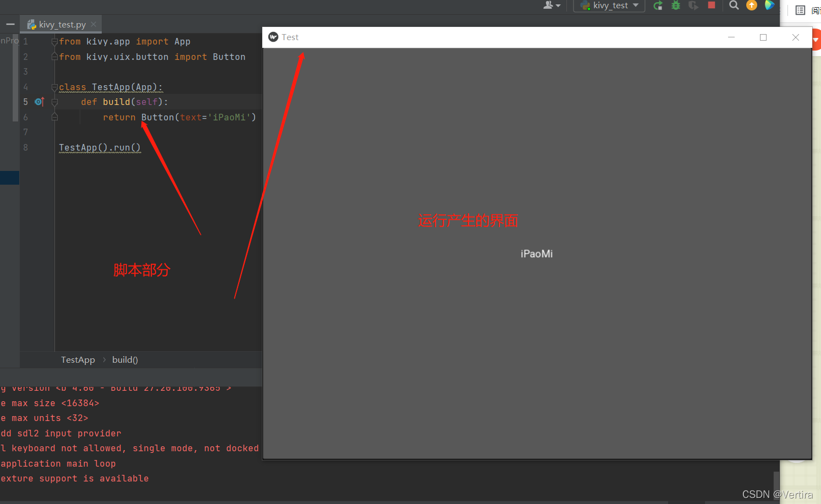Click the colorful toolbox icon in toolbar
The height and width of the screenshot is (504, 821).
[769, 5]
